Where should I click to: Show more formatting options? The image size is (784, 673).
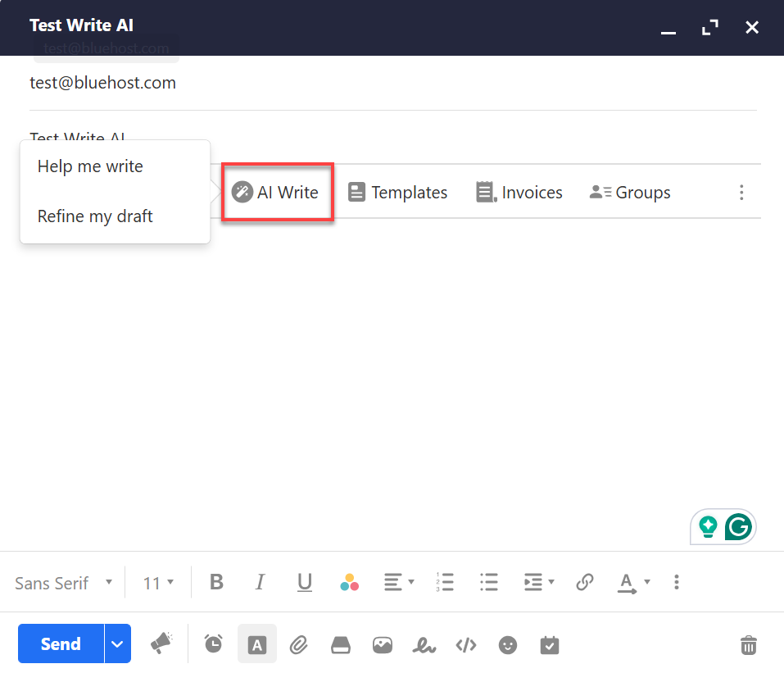(677, 582)
